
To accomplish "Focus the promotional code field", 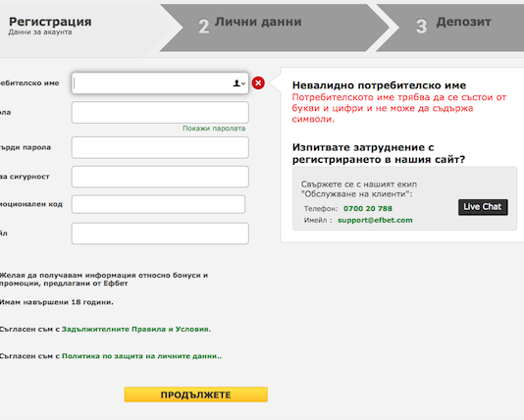I will [158, 204].
